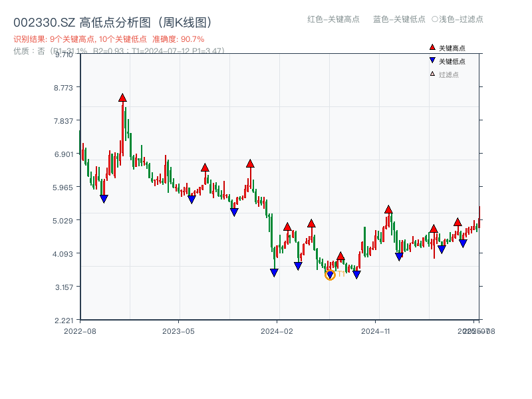This screenshot has height=399, width=532.
Task: Click the blue triangle icon beside 关键低点 legend
Action: coord(432,61)
